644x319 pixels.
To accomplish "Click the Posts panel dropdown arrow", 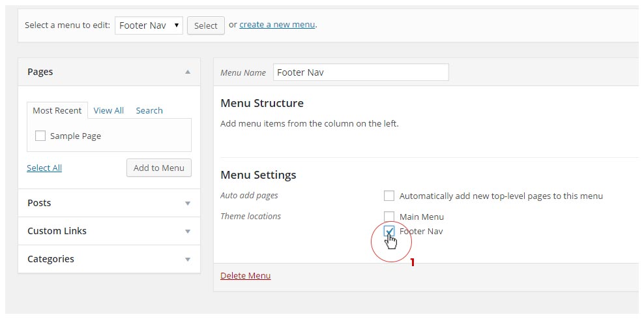I will pyautogui.click(x=188, y=204).
